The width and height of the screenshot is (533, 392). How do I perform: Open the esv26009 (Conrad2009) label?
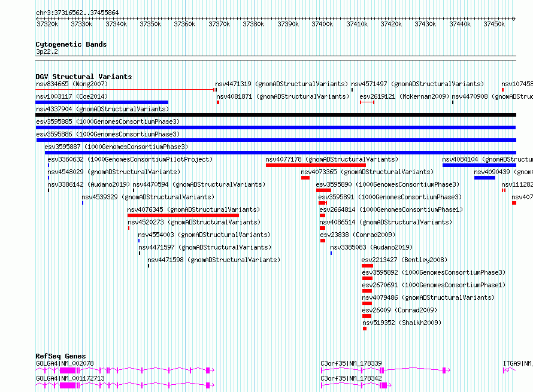pyautogui.click(x=400, y=310)
